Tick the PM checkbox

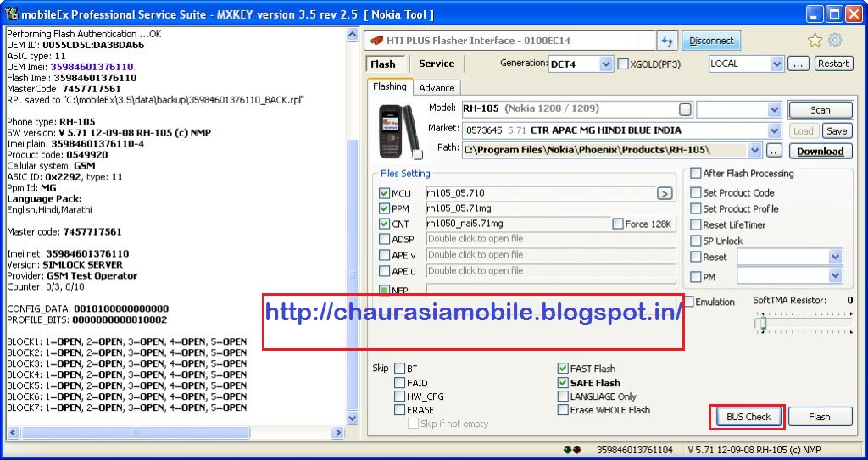pos(695,277)
